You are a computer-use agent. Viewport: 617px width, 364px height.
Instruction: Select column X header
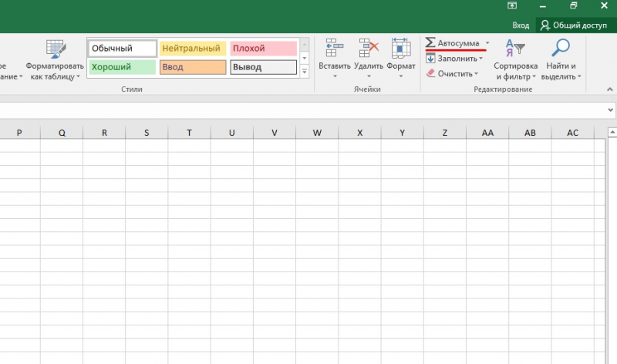point(359,133)
